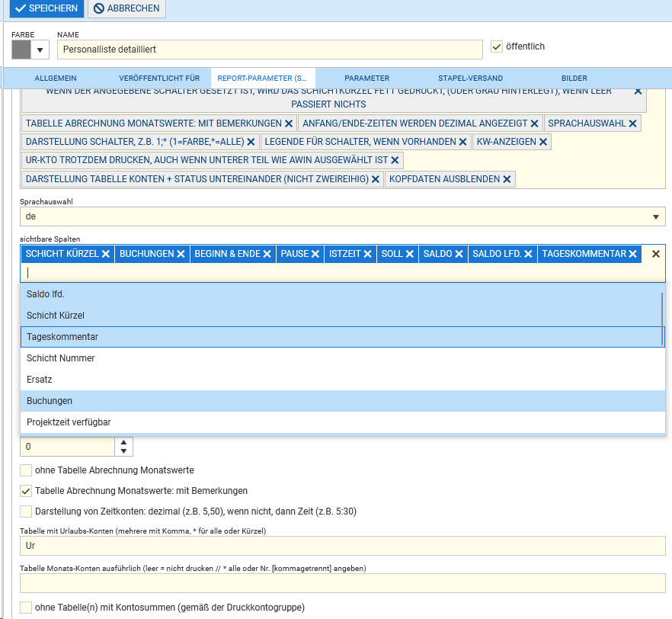Remove the SPRACHAUSWAHL tag

(633, 123)
